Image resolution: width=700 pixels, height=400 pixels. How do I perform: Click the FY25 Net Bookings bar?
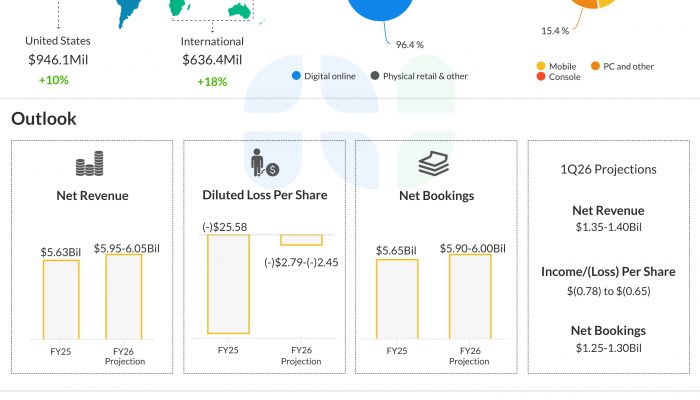[397, 298]
